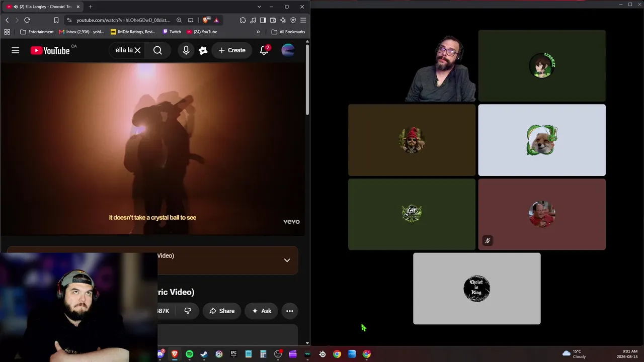Ask about the video with Ask button

tap(262, 311)
